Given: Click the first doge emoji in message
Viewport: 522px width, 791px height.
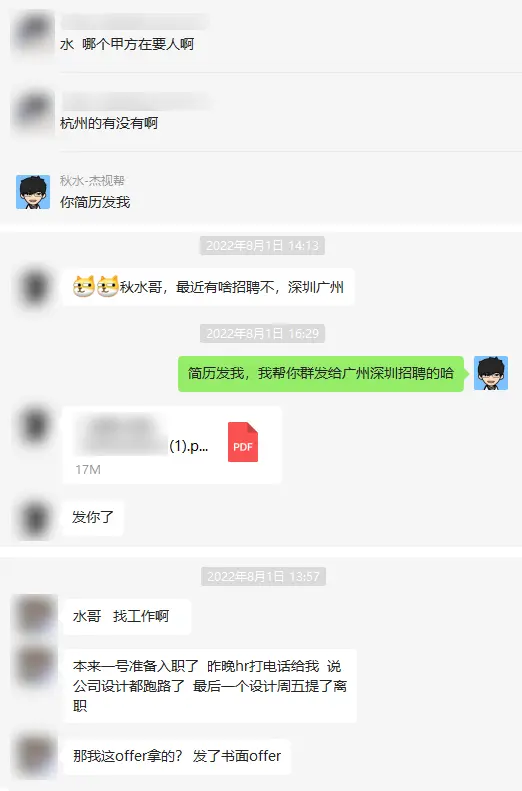Looking at the screenshot, I should click(x=84, y=287).
